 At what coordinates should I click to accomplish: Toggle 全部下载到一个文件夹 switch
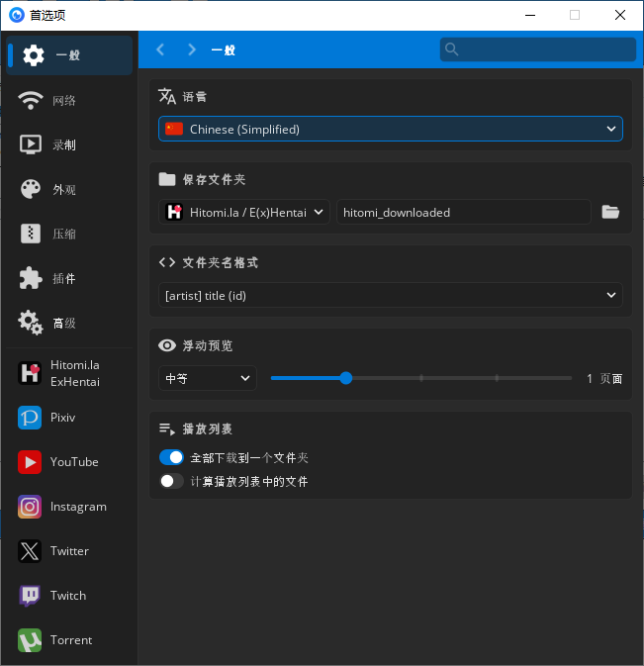pos(171,457)
